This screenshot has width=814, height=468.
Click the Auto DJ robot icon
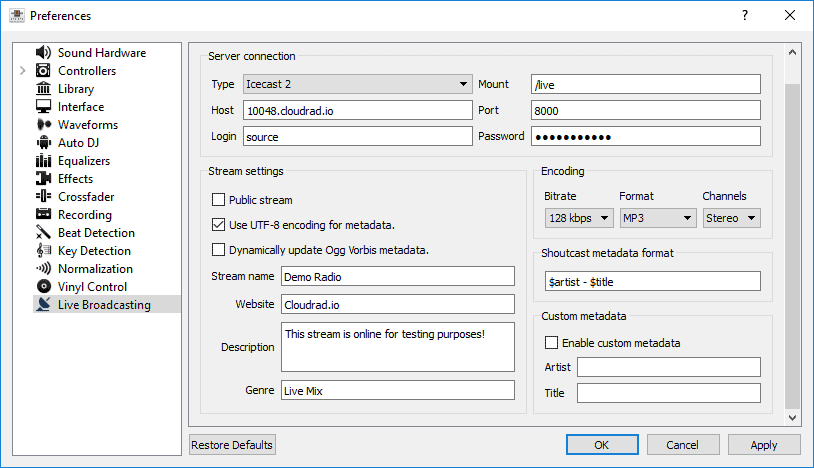point(43,142)
